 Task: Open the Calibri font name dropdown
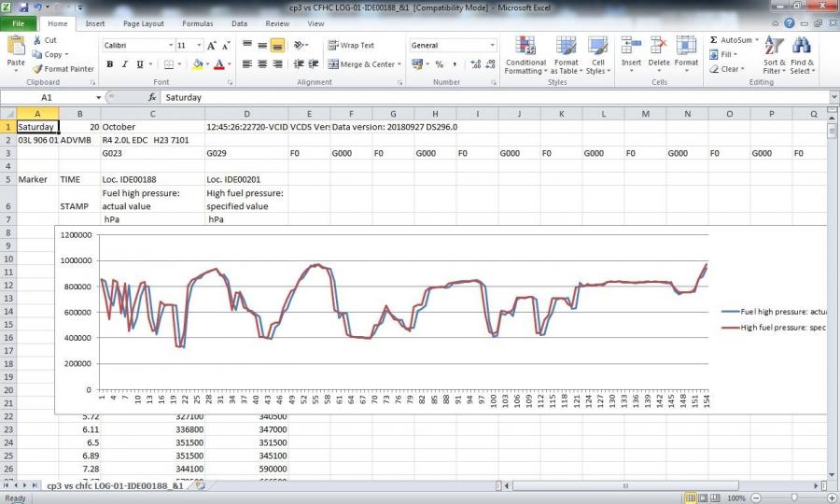pos(171,45)
